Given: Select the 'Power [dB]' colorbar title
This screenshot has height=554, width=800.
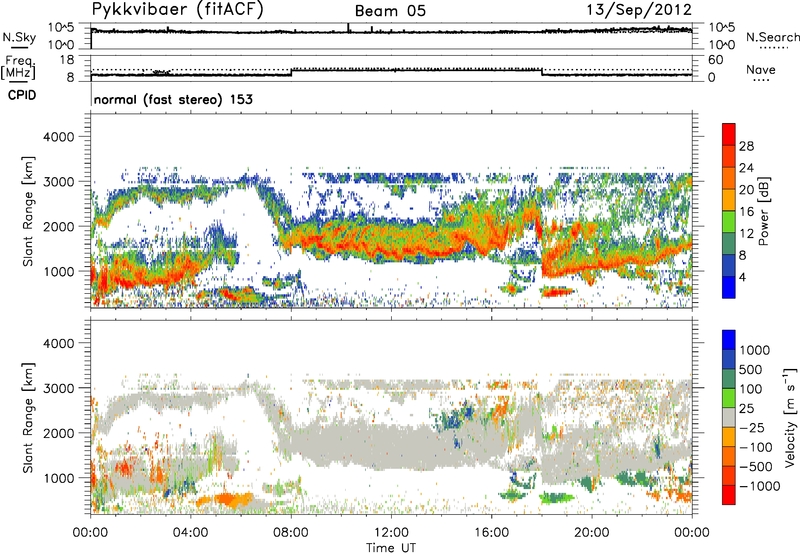Looking at the screenshot, I should 763,211.
